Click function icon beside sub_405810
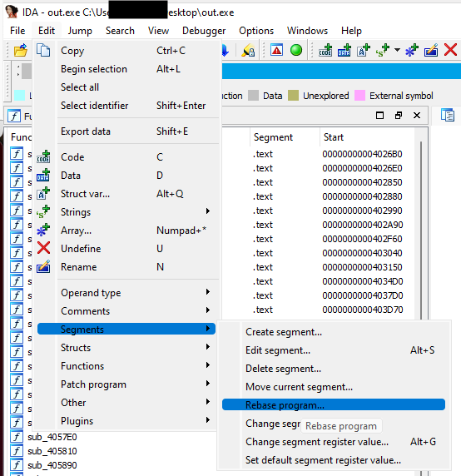Image resolution: width=461 pixels, height=476 pixels. (17, 451)
